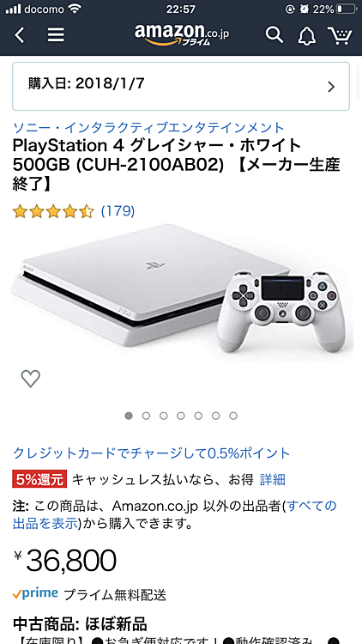This screenshot has width=362, height=644.
Task: Open クレジットカードでチャージして0.5%ポイント link
Action: click(152, 453)
